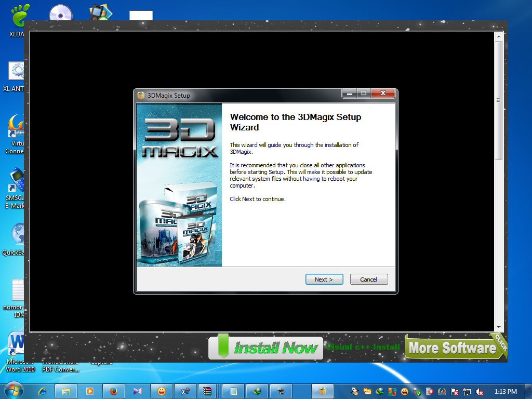
Task: Click the envelope mail tray icon
Action: pos(367,391)
